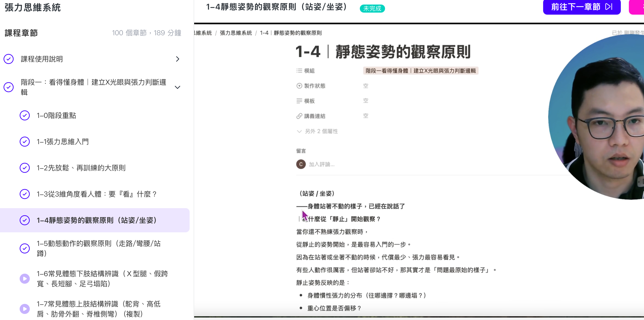Open lesson 1–3從3維角度看人體
Viewport: 644px width, 320px height.
97,194
